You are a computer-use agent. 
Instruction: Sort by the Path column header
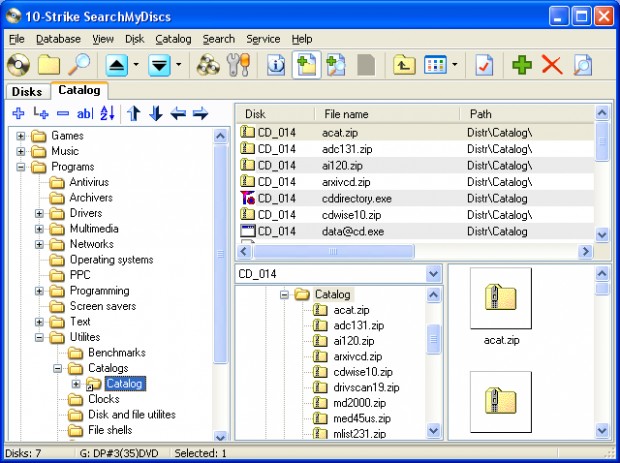click(527, 114)
